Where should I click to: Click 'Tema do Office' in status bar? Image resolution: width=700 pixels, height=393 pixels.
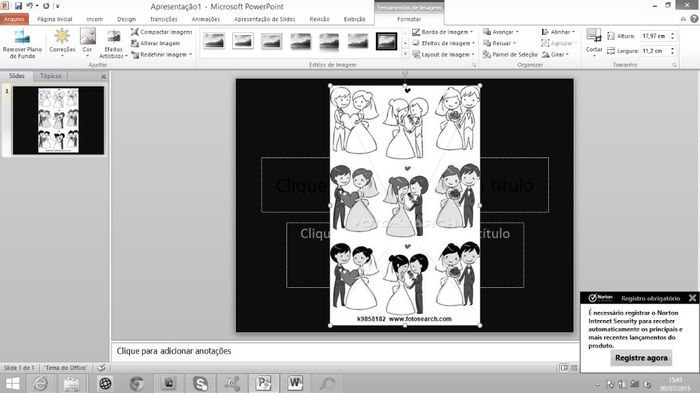(x=65, y=368)
